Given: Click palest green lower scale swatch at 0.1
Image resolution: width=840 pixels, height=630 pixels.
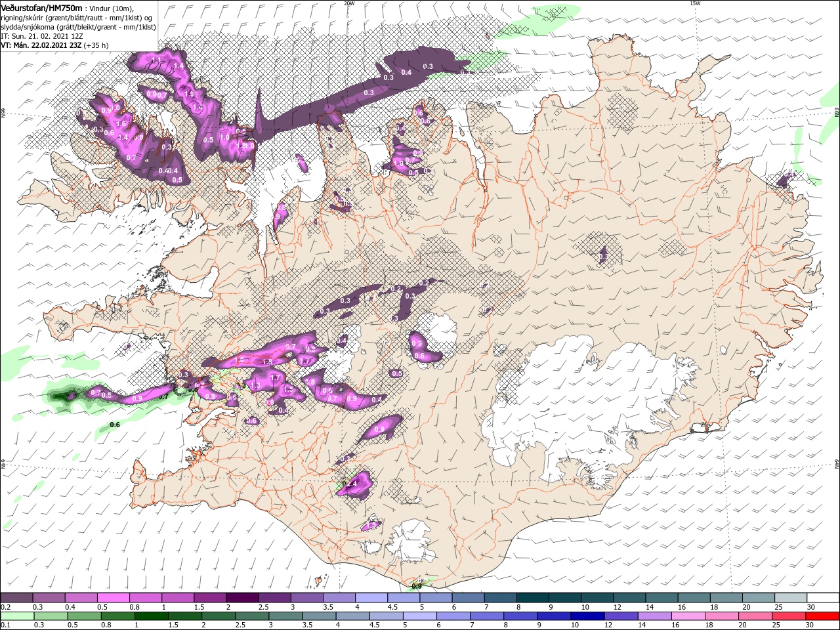Looking at the screenshot, I should 17,616.
